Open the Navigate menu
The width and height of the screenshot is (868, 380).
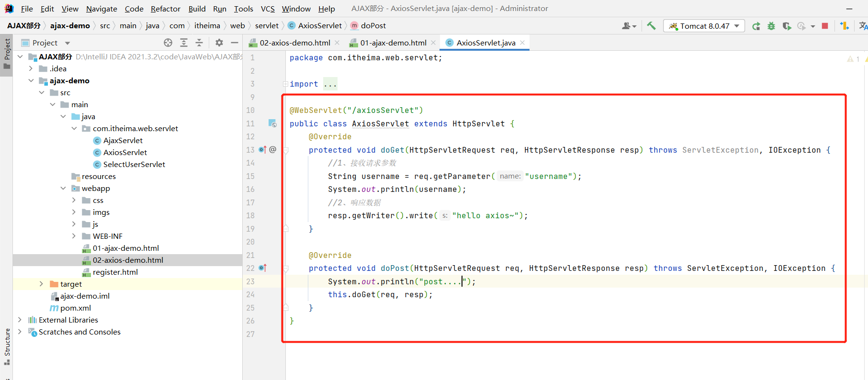point(101,9)
